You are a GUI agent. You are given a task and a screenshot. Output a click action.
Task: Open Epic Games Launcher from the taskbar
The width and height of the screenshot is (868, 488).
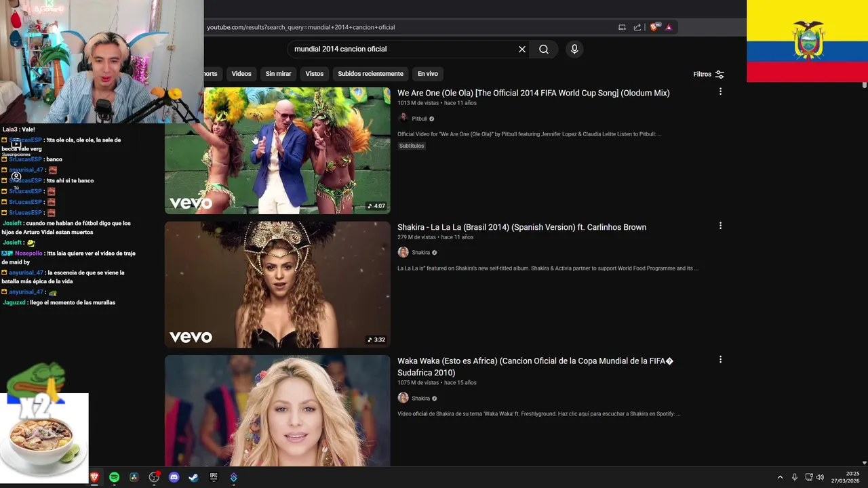point(214,477)
